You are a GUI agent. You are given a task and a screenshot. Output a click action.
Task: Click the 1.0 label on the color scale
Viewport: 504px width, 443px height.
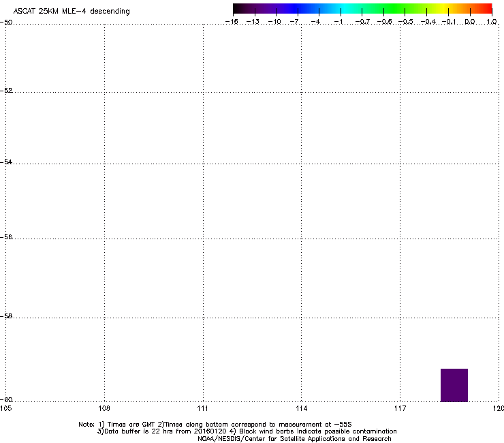coord(492,22)
